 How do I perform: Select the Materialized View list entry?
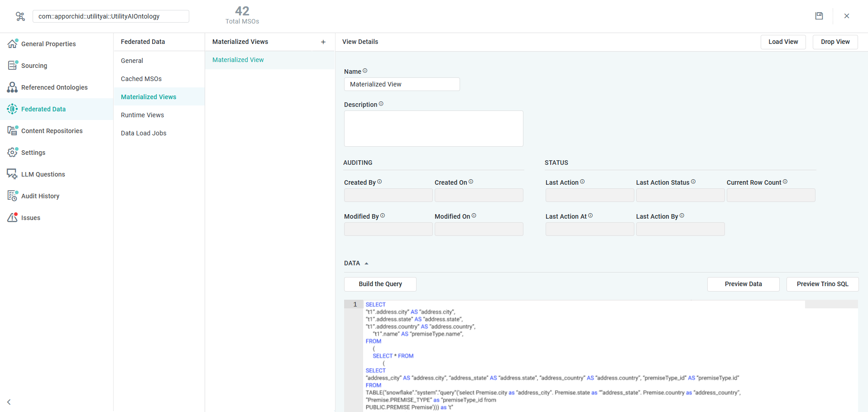point(238,60)
